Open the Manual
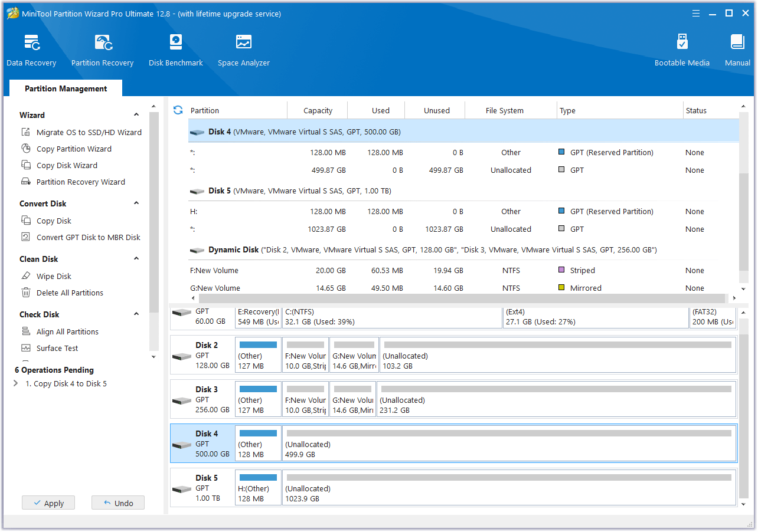 click(x=737, y=51)
